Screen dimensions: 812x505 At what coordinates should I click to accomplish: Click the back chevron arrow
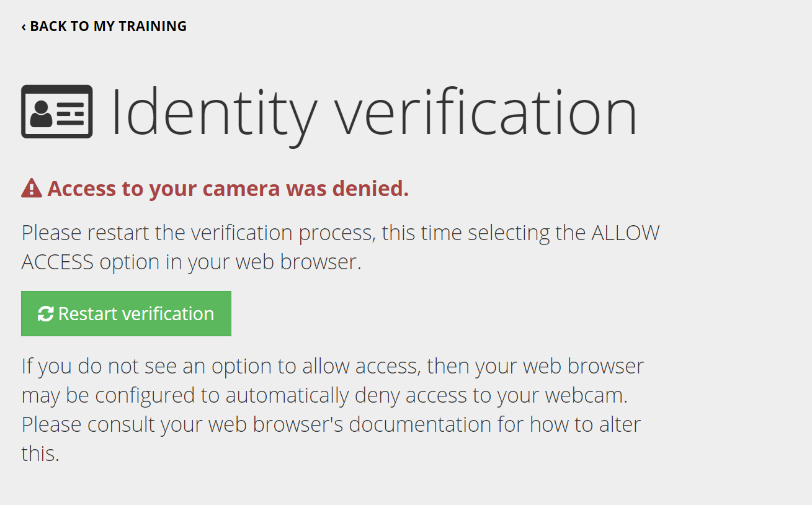click(24, 27)
